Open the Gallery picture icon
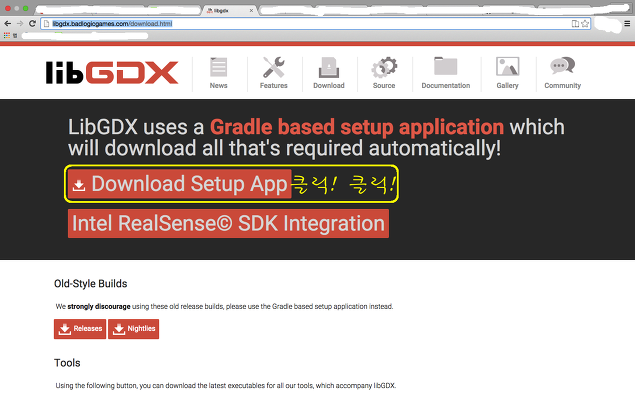This screenshot has height=396, width=635. pos(507,66)
